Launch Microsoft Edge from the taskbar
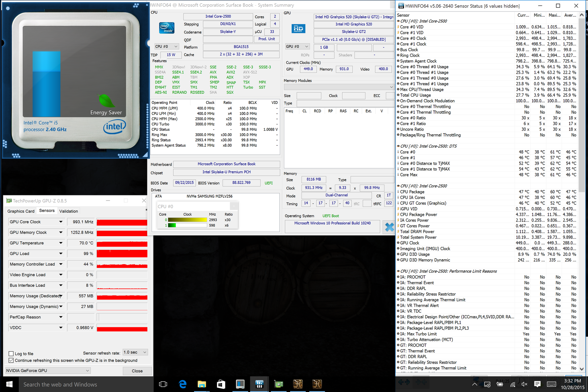 [x=183, y=384]
